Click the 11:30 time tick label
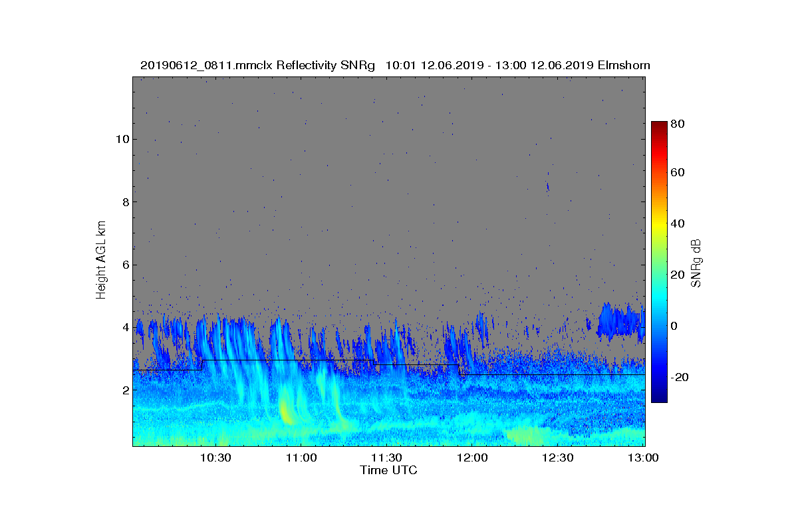This screenshot has height=532, width=798. tap(386, 458)
